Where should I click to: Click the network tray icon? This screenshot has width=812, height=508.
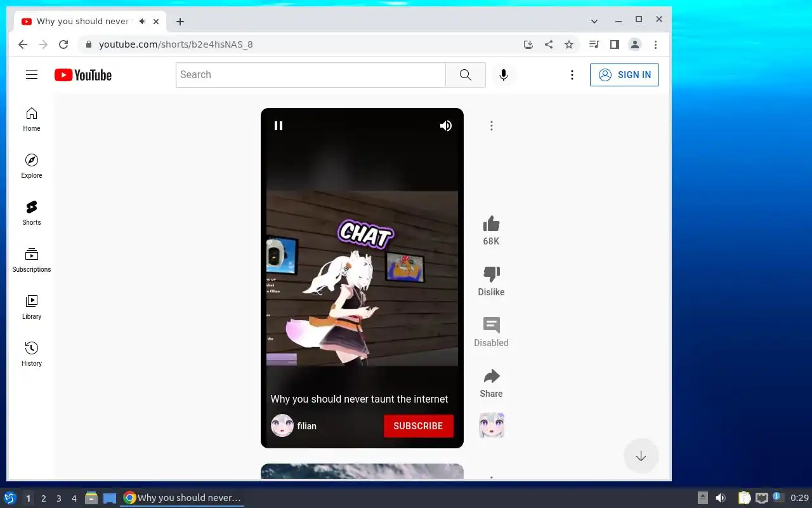[x=762, y=498]
